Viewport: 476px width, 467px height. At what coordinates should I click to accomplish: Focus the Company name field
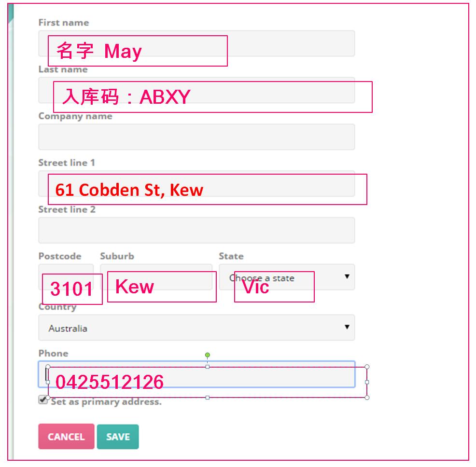tap(196, 137)
